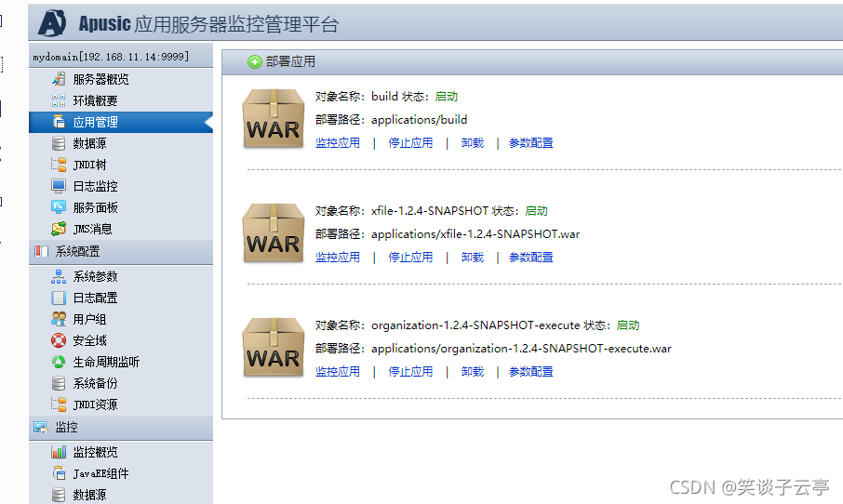Click the path applications/organization-1.2.4-SNAPSHOT-execute.war
The width and height of the screenshot is (843, 504).
pyautogui.click(x=521, y=349)
